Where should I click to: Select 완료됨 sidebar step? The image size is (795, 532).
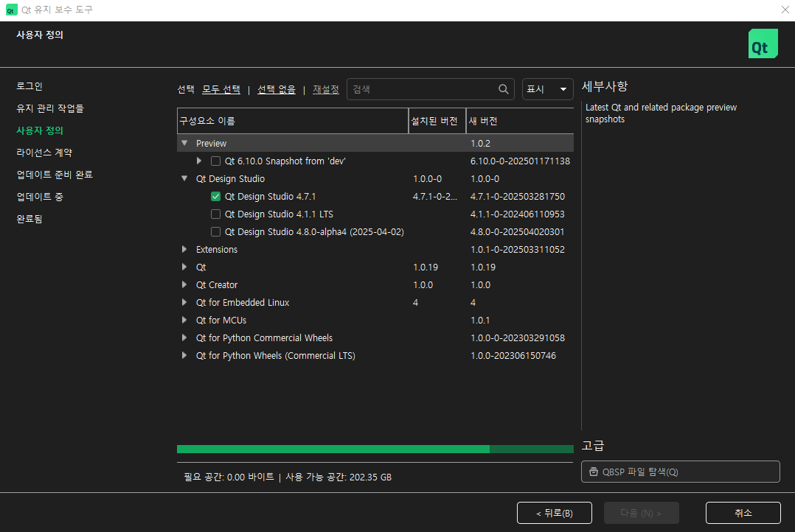(29, 219)
